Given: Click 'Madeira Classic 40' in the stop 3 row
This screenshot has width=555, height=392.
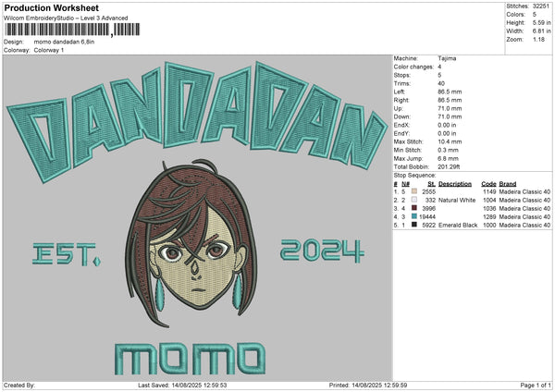Looking at the screenshot, I should pos(524,208).
